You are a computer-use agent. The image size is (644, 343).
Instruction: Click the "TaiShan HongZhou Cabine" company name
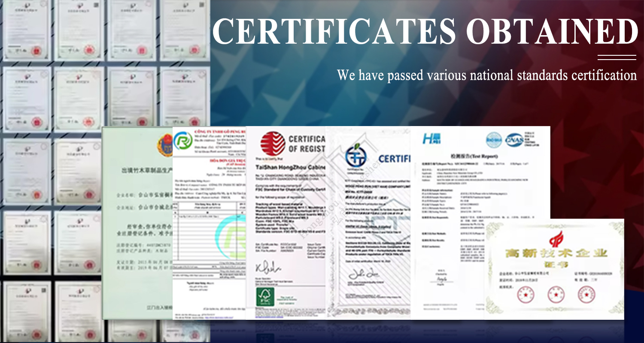(x=290, y=167)
